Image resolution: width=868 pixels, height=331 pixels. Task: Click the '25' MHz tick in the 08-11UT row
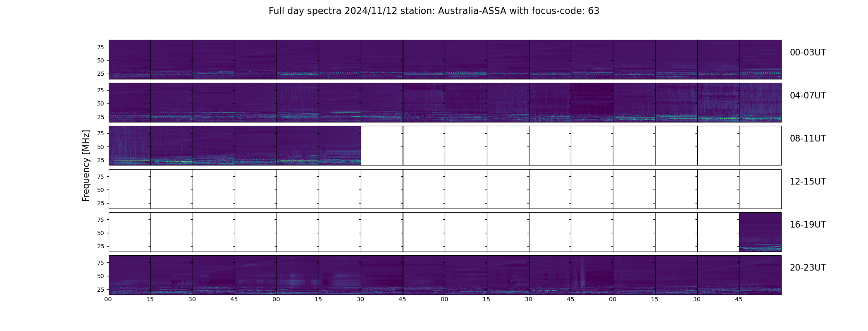(x=100, y=160)
